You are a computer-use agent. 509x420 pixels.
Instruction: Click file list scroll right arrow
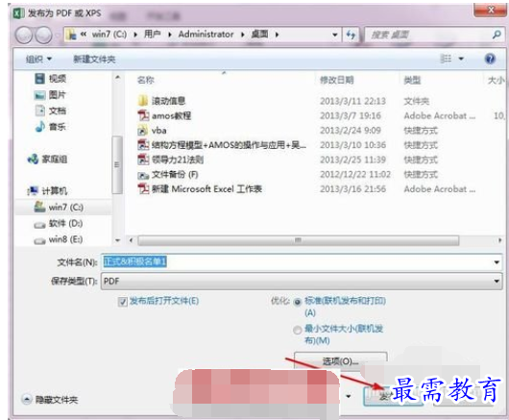499,240
